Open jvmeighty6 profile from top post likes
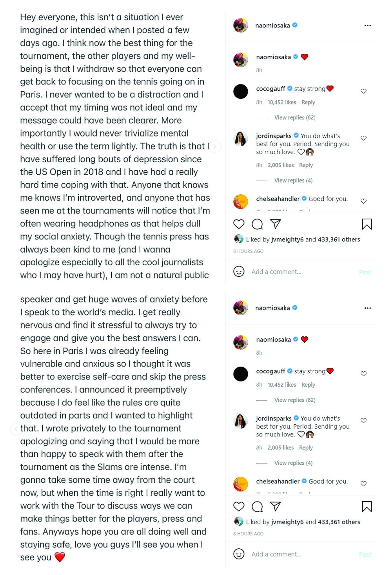Image resolution: width=392 pixels, height=575 pixels. click(x=287, y=239)
